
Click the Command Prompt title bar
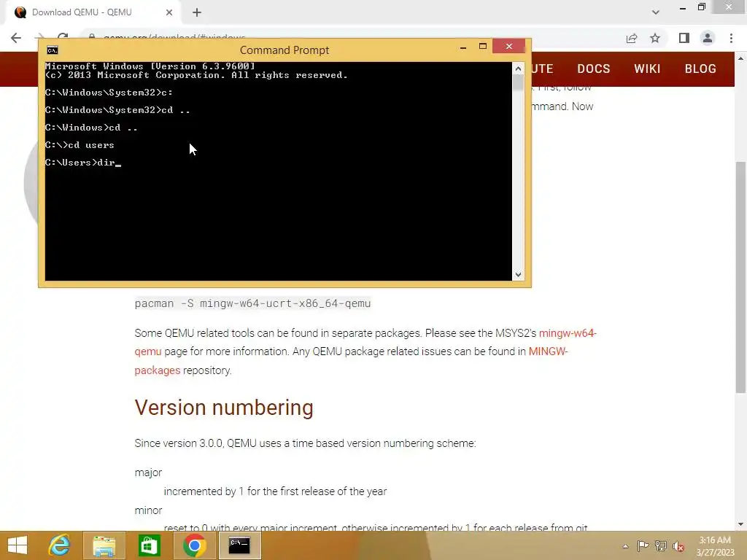[x=285, y=50]
